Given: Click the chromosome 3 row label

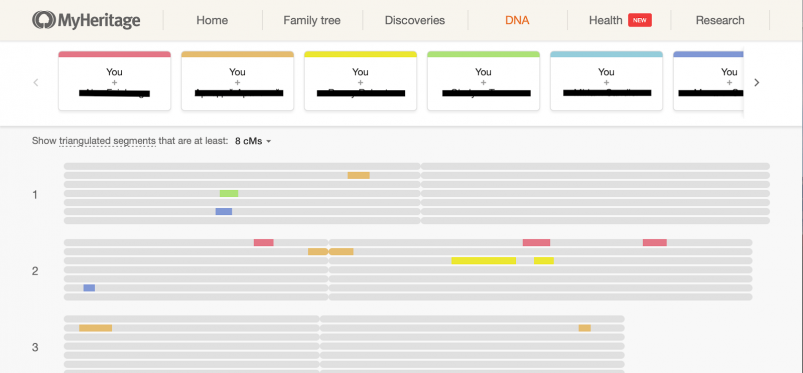Looking at the screenshot, I should (35, 347).
